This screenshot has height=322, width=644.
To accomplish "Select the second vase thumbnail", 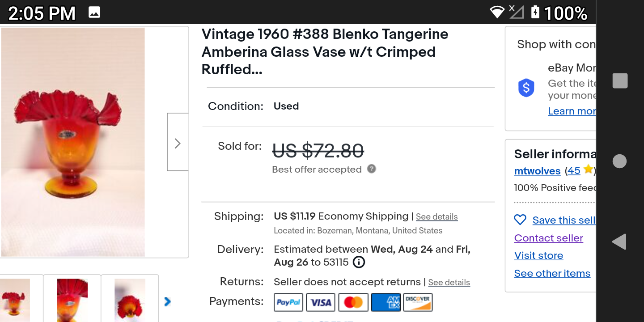I will [x=72, y=299].
